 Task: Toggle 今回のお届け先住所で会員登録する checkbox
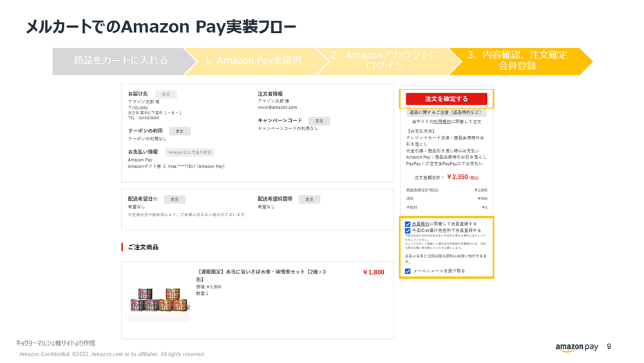pyautogui.click(x=408, y=231)
